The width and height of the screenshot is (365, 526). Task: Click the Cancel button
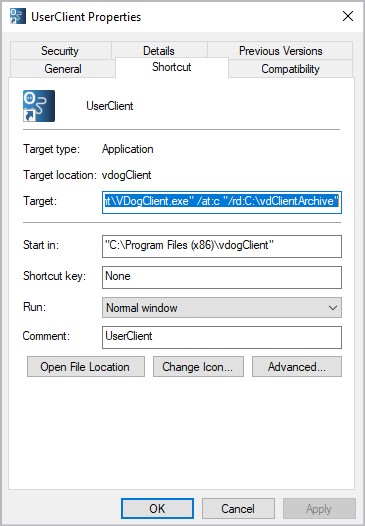pos(238,509)
